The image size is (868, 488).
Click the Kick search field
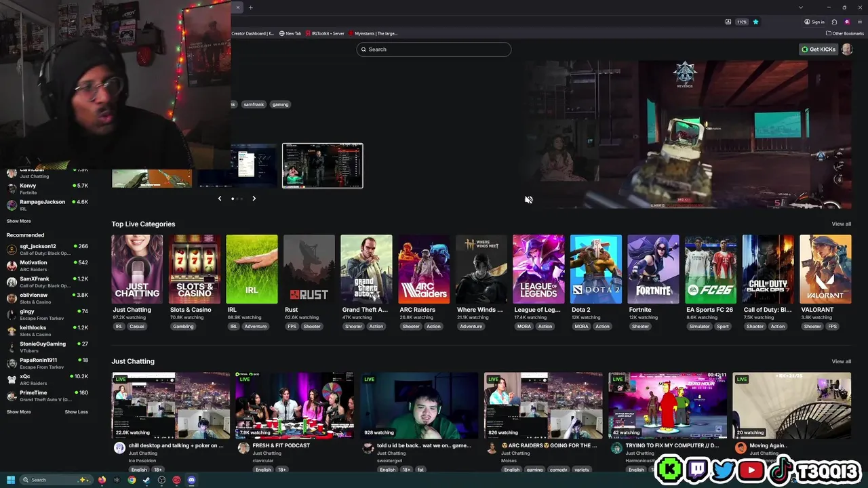point(434,49)
